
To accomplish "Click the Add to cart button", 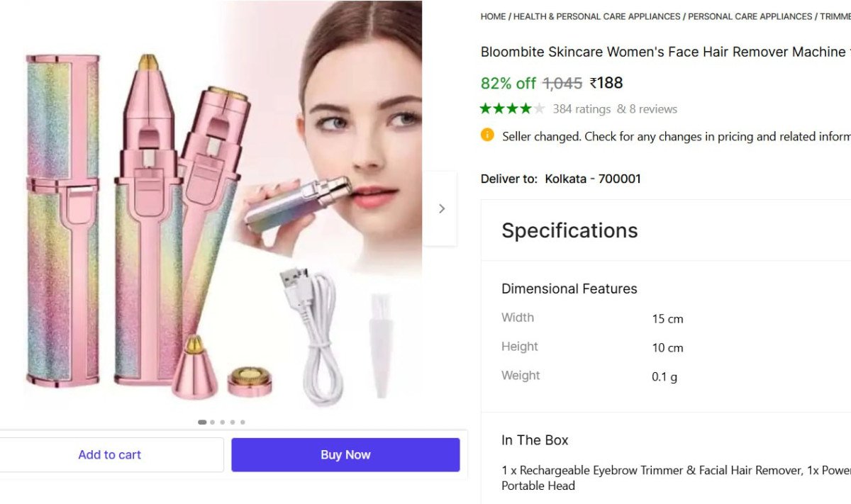I will [110, 455].
